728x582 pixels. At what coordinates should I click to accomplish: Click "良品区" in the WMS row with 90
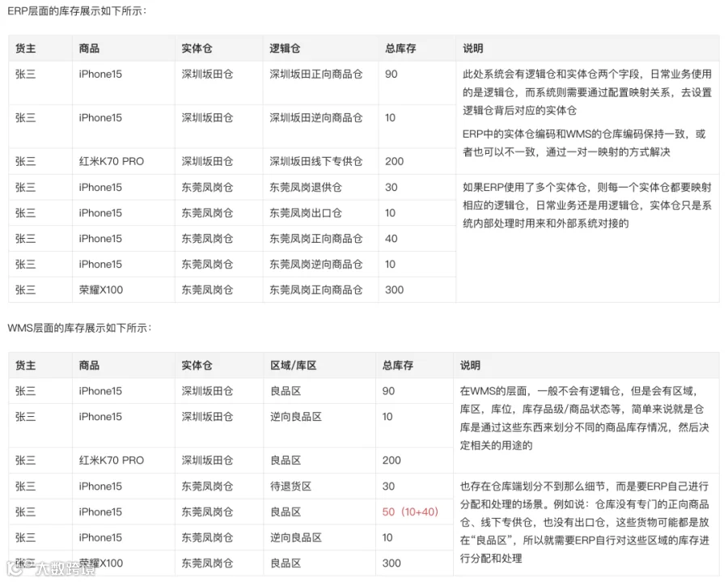(286, 391)
